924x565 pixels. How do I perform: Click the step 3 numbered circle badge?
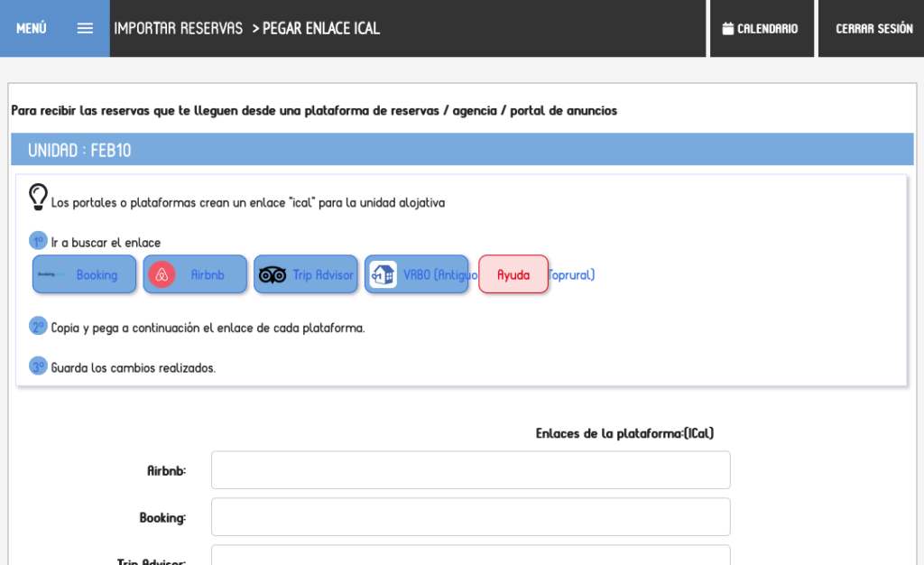point(37,366)
